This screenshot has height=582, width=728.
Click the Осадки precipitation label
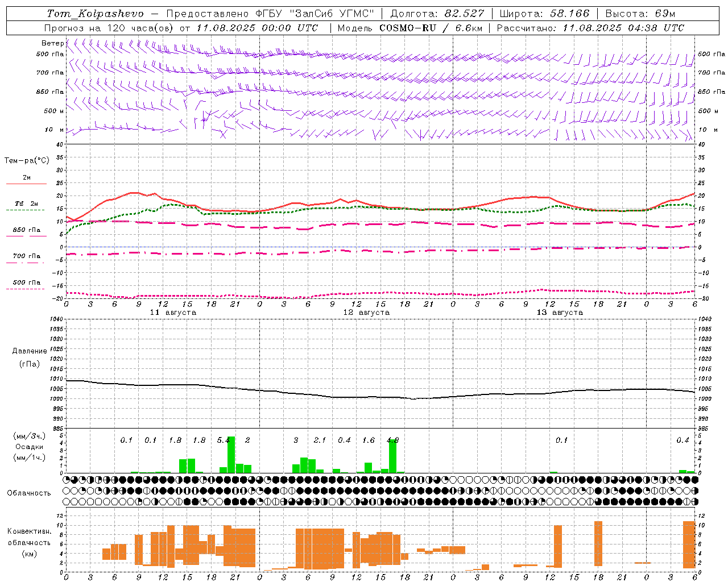[30, 447]
